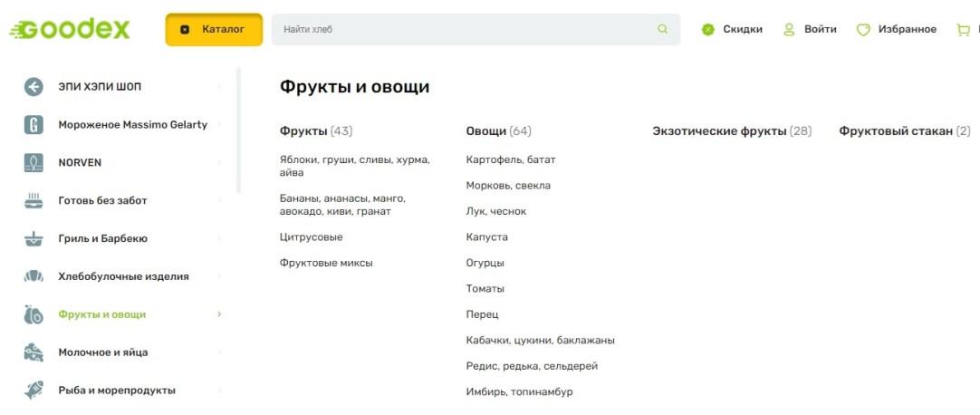
Task: Open Фруктовый стакан (2) heading
Action: point(905,131)
